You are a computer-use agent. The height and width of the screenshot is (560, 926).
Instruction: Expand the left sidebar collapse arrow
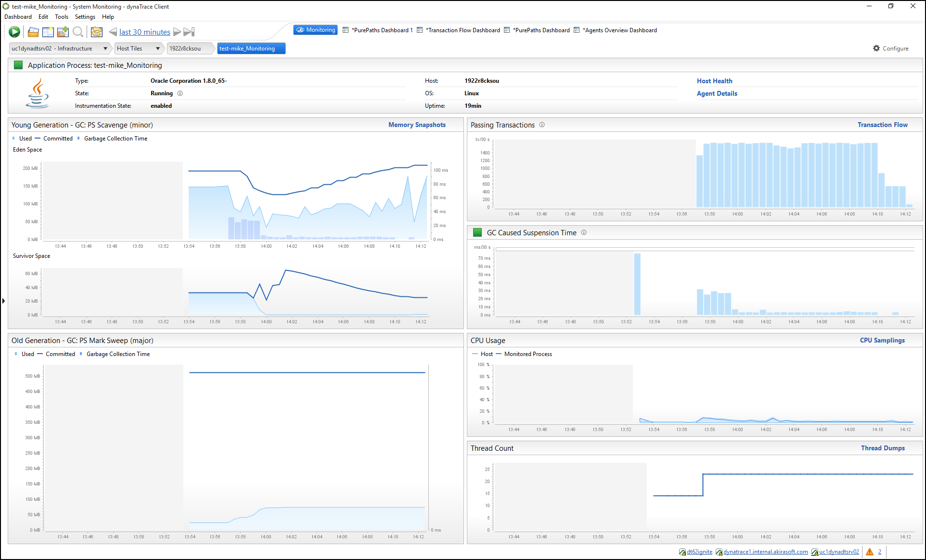(x=3, y=301)
